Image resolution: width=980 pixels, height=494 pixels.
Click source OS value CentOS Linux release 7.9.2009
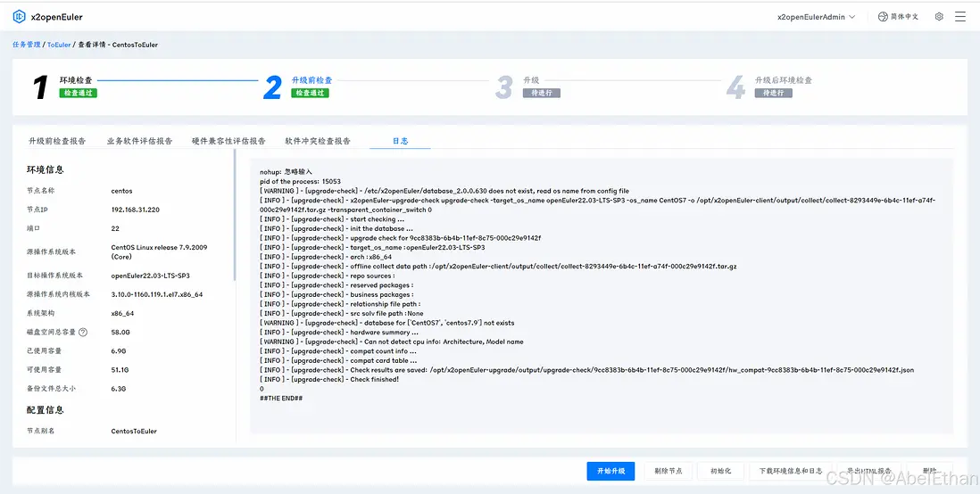tap(160, 251)
